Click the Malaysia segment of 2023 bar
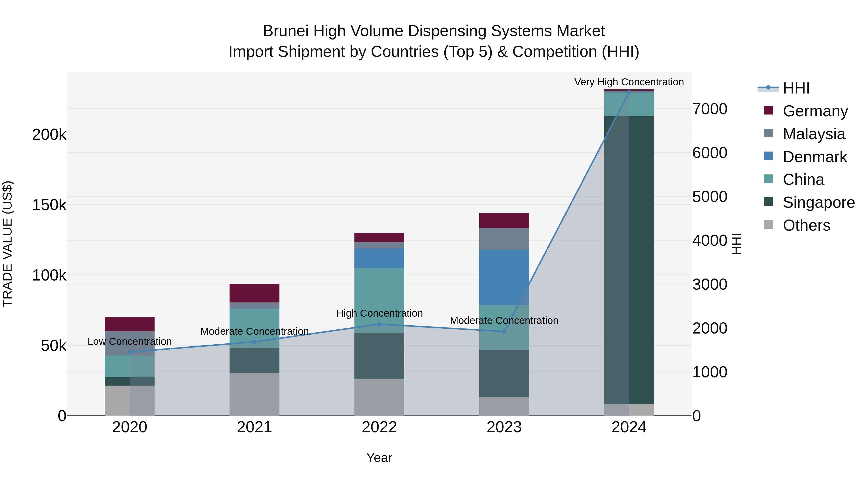 [x=504, y=239]
